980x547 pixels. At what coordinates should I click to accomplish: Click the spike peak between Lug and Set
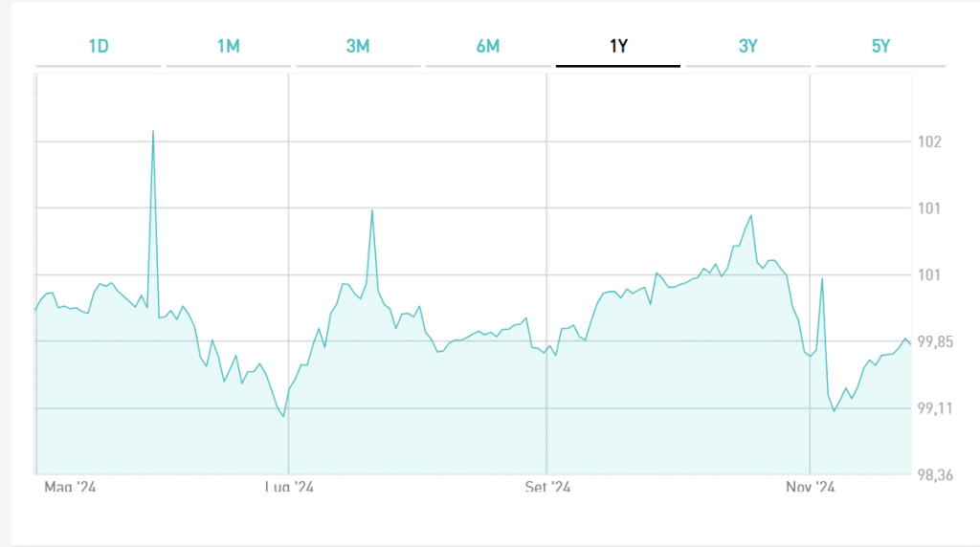pos(371,210)
